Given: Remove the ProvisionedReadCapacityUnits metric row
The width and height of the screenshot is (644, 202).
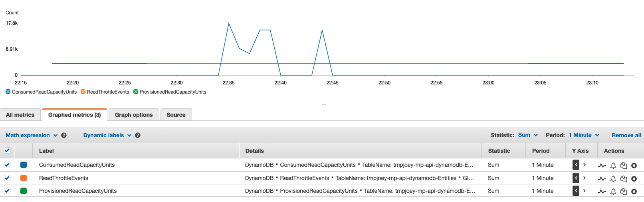Looking at the screenshot, I should click(634, 191).
